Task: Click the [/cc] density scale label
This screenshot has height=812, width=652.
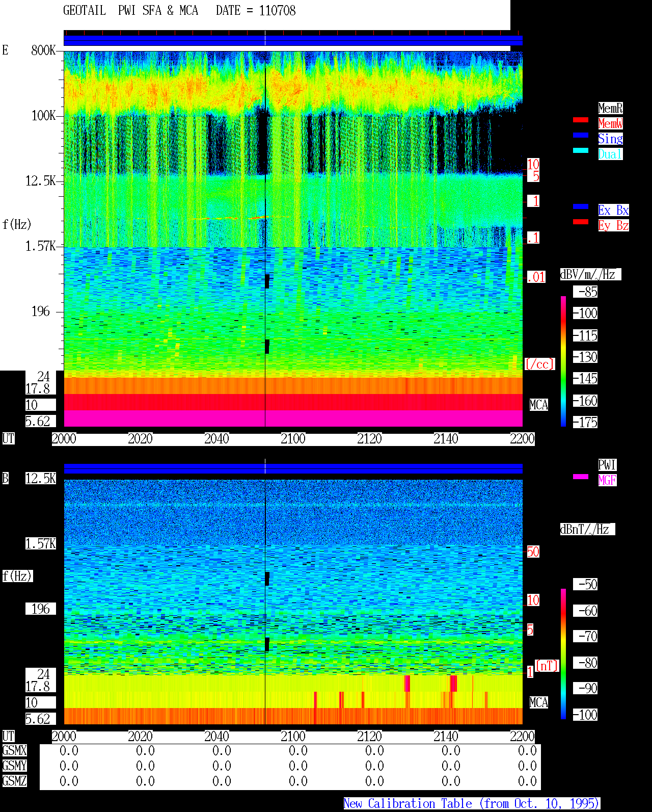Action: 539,364
